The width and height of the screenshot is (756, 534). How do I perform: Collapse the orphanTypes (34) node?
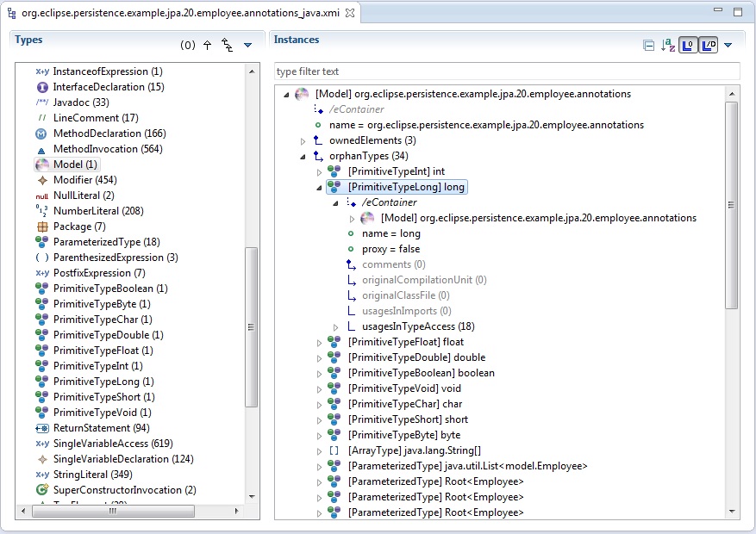tap(303, 157)
